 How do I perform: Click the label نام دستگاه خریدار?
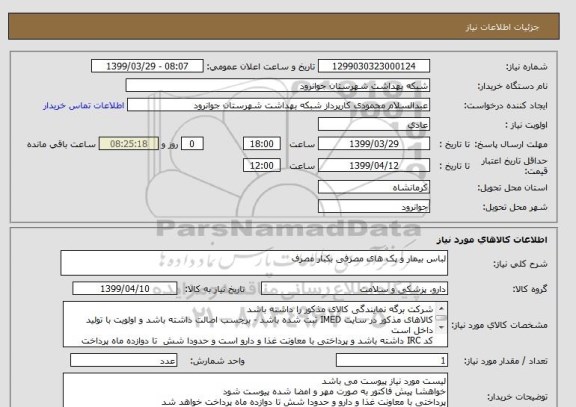click(x=512, y=86)
